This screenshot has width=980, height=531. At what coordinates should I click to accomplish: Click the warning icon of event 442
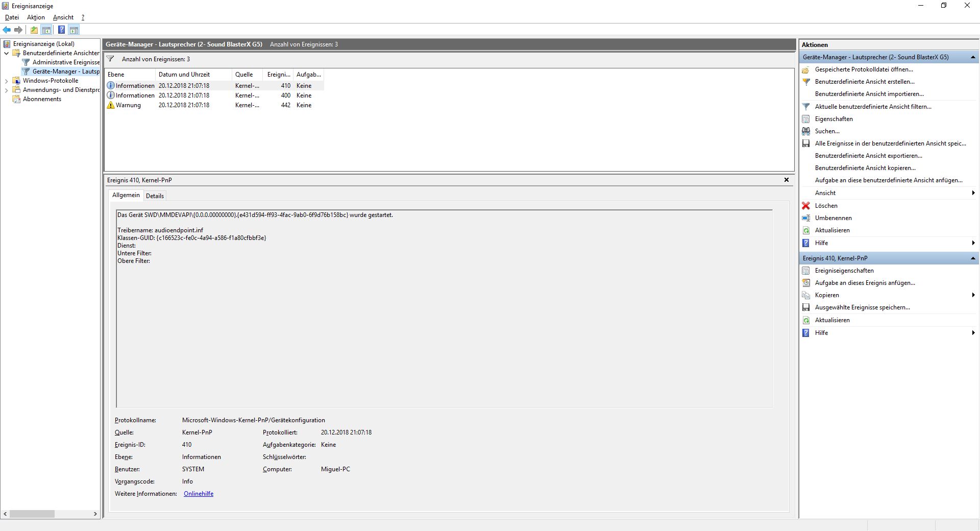click(110, 105)
